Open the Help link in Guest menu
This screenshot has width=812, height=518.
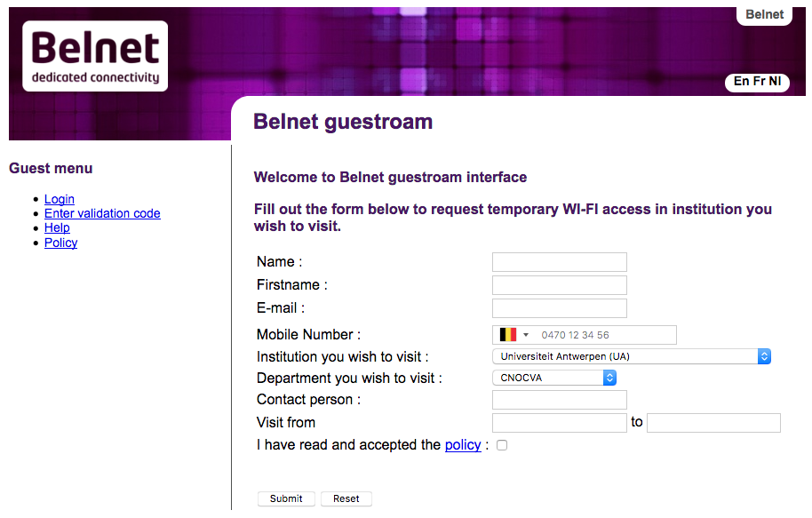coord(57,228)
